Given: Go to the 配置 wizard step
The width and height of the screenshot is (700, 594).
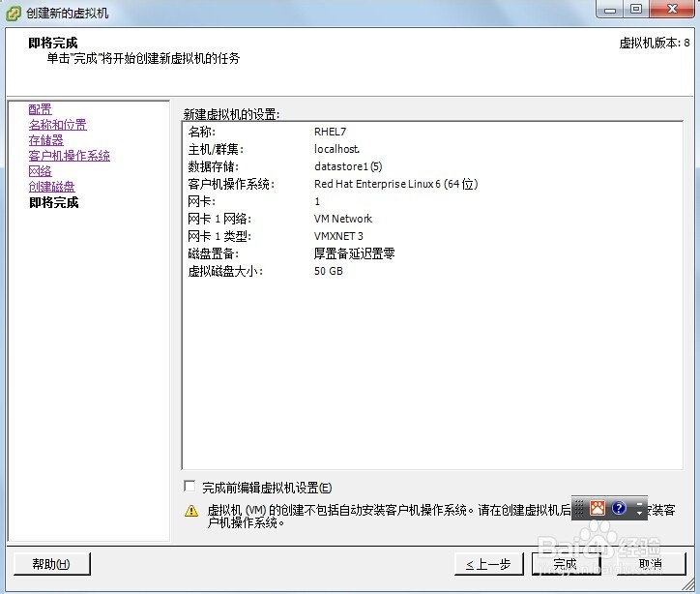Looking at the screenshot, I should pyautogui.click(x=41, y=109).
